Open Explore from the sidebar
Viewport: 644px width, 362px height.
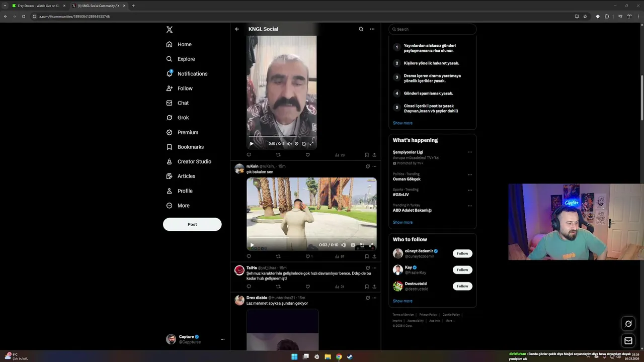point(181,59)
